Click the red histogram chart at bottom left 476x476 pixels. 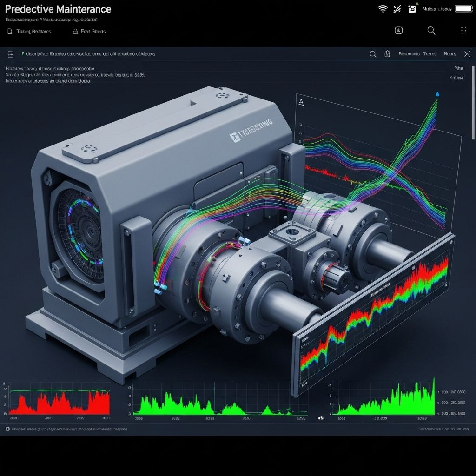(x=59, y=401)
